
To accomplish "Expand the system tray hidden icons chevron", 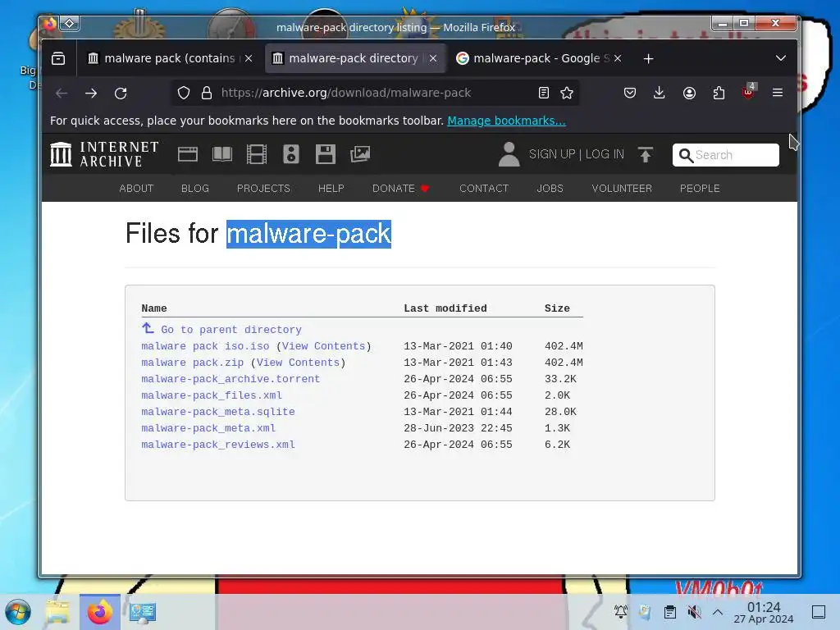I will (718, 612).
